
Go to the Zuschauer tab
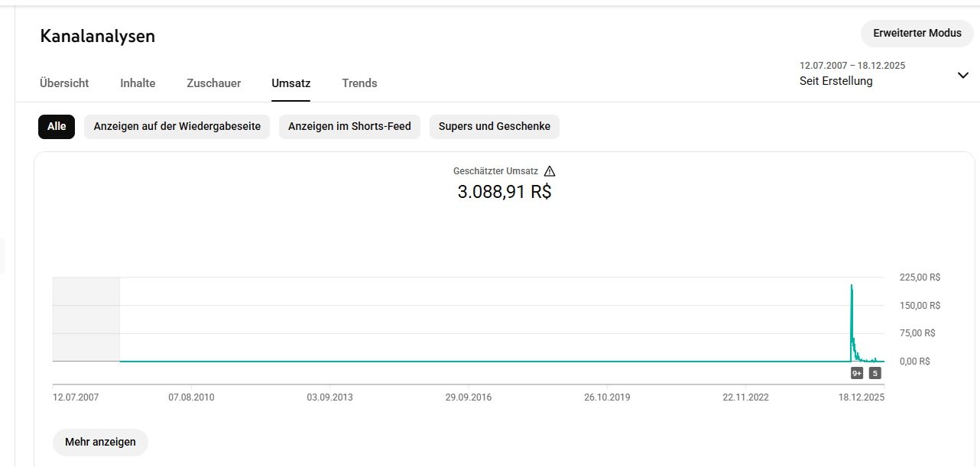213,83
